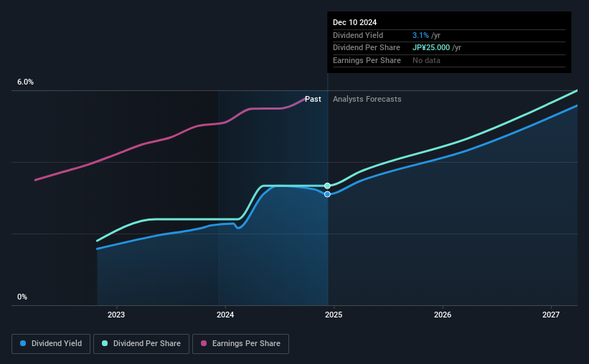The image size is (589, 364).
Task: Click the tooltip Earnings Per Share row label
Action: click(367, 60)
